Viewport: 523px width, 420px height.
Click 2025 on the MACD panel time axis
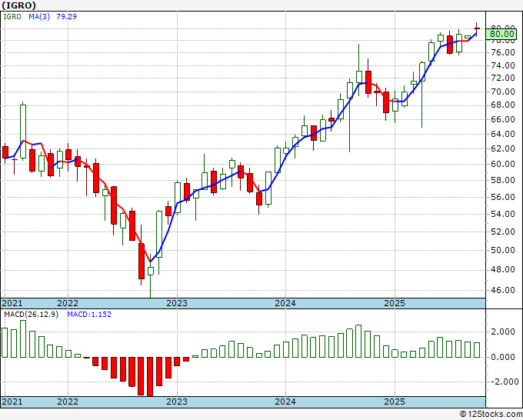click(x=395, y=402)
